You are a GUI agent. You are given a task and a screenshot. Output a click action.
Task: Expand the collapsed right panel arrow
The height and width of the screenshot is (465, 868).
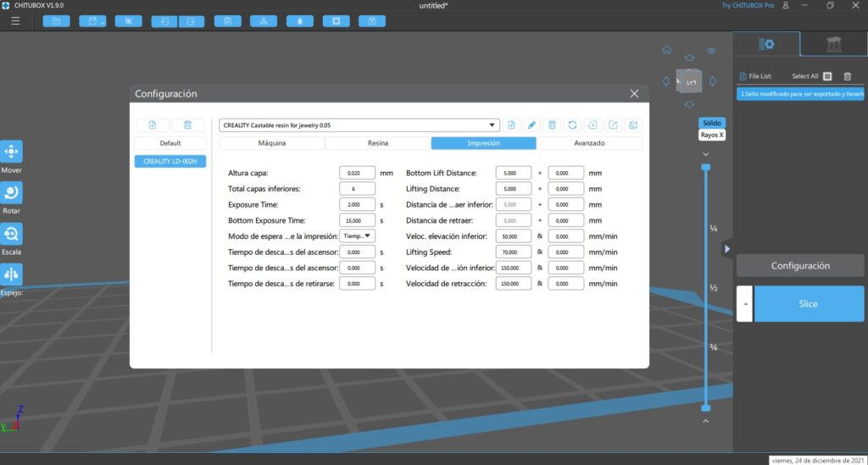tap(726, 249)
